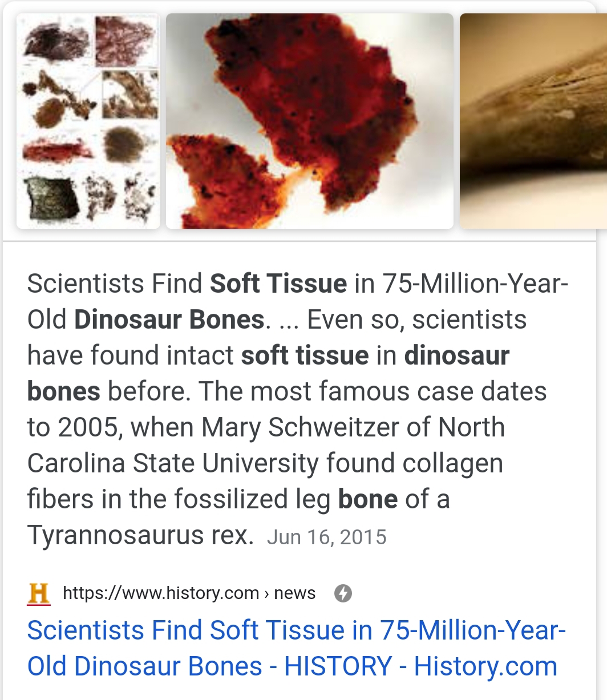
Task: Open the partially visible bone close-up image
Action: 533,121
